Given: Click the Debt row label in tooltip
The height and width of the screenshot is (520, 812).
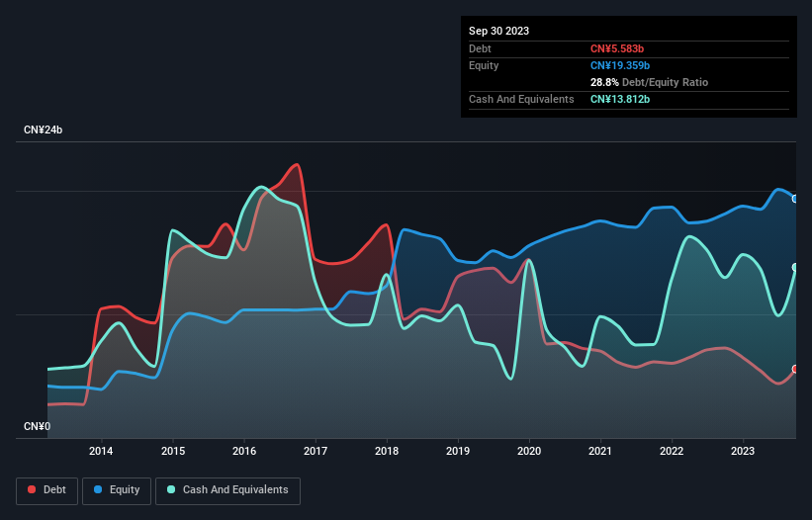Looking at the screenshot, I should 480,48.
